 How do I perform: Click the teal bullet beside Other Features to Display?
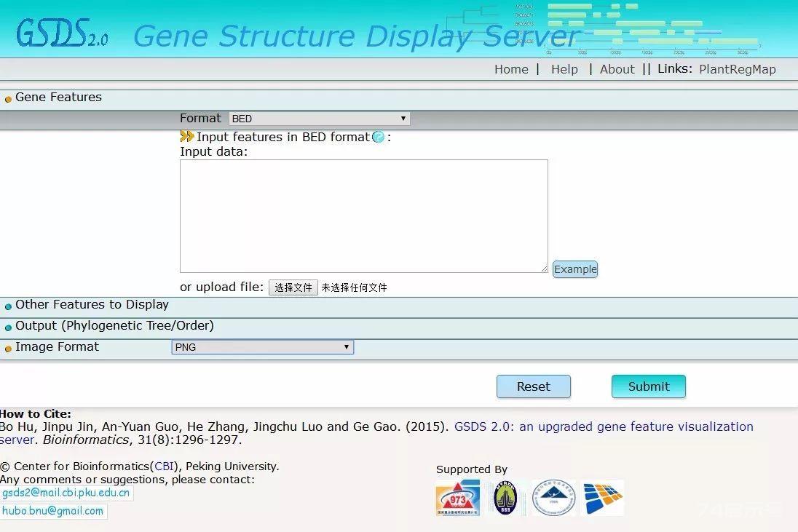8,306
